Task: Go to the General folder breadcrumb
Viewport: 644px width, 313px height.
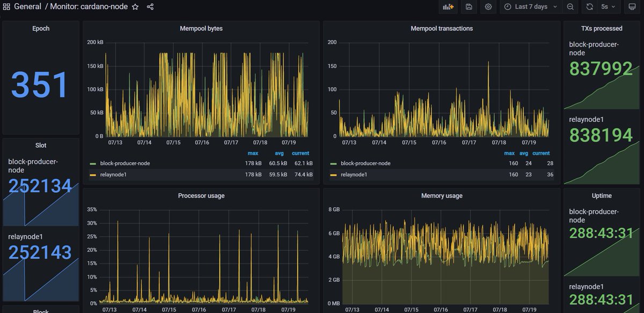Action: (27, 7)
